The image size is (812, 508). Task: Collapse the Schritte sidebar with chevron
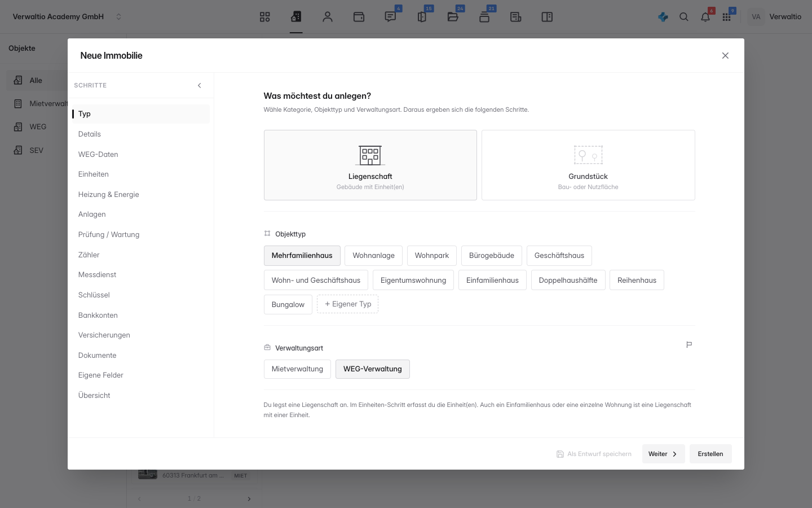pyautogui.click(x=199, y=85)
